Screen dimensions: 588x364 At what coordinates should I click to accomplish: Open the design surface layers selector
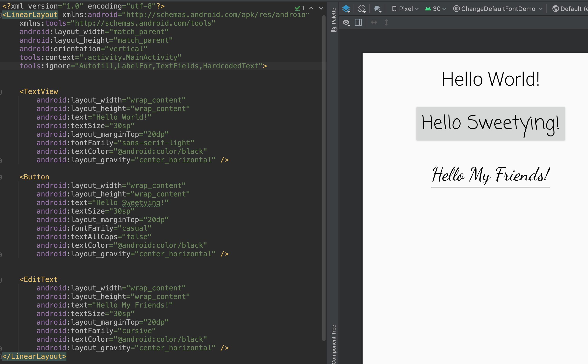(346, 9)
